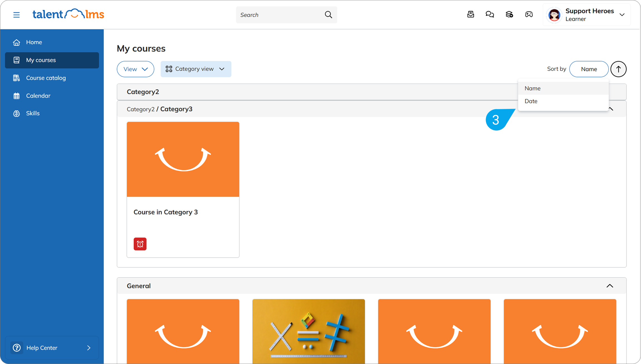Screen dimensions: 641x364
Task: Open the discussions chat icon
Action: coord(490,14)
